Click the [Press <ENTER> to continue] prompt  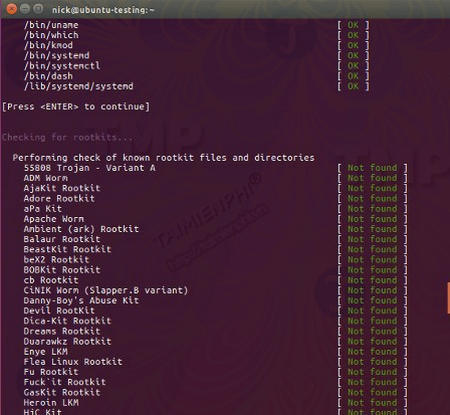76,107
